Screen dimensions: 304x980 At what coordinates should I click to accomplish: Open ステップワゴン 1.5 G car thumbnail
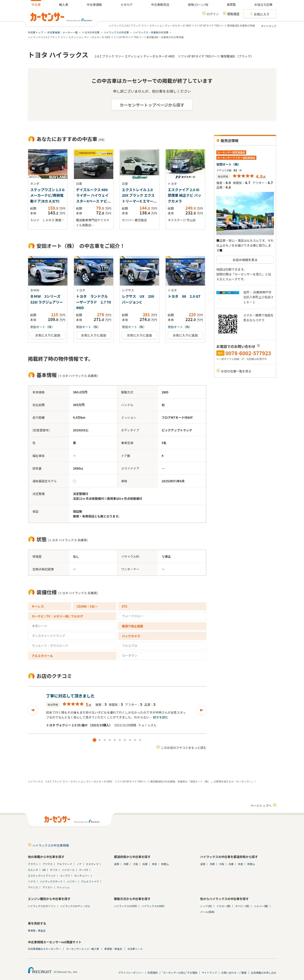point(48,164)
